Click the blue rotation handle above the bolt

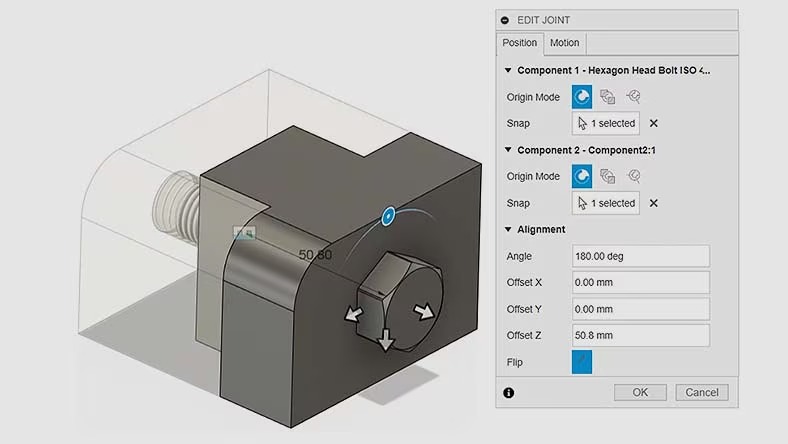387,214
